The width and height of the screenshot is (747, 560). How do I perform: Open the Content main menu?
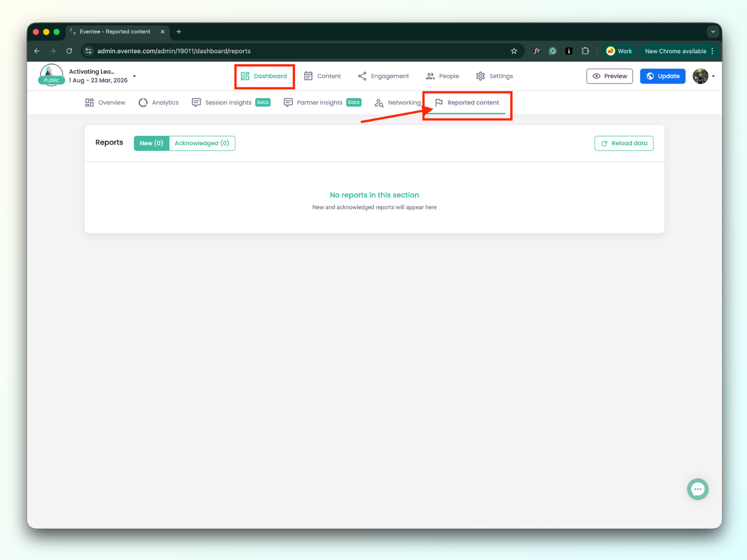click(x=323, y=76)
